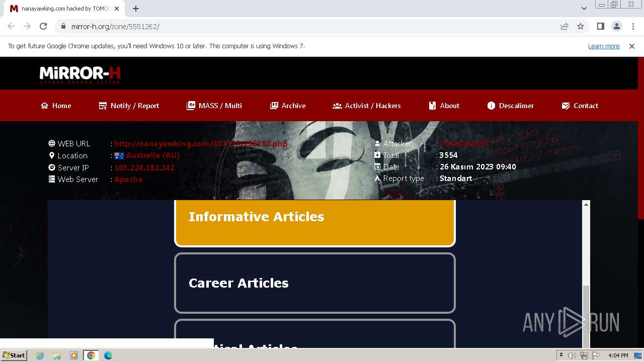Click the browser Forward arrow
644x362 pixels.
[x=27, y=26]
